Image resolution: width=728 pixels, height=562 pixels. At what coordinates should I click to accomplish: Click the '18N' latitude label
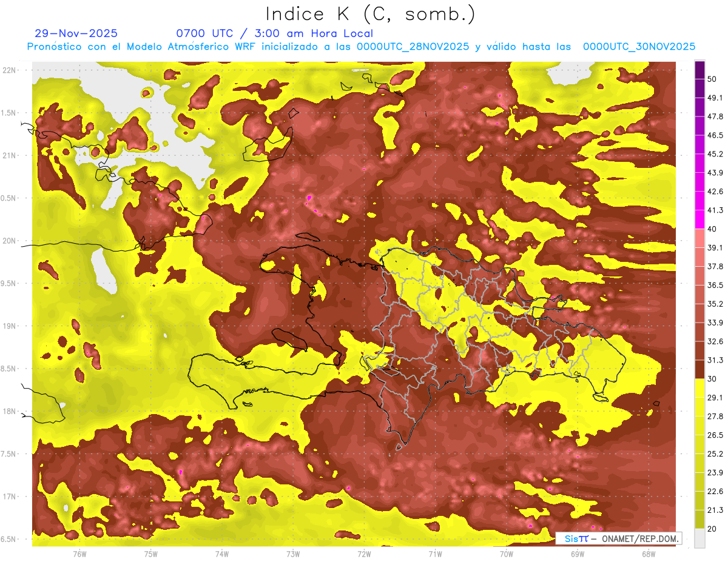[9, 412]
